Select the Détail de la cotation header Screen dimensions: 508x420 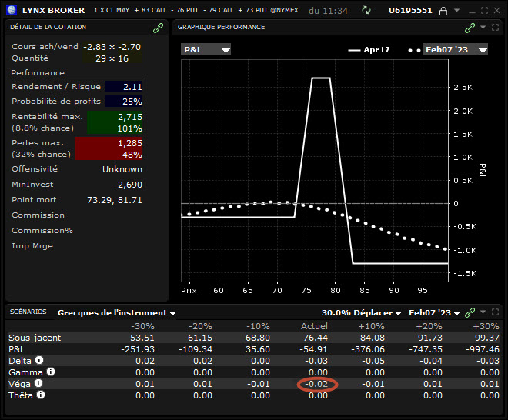point(48,27)
